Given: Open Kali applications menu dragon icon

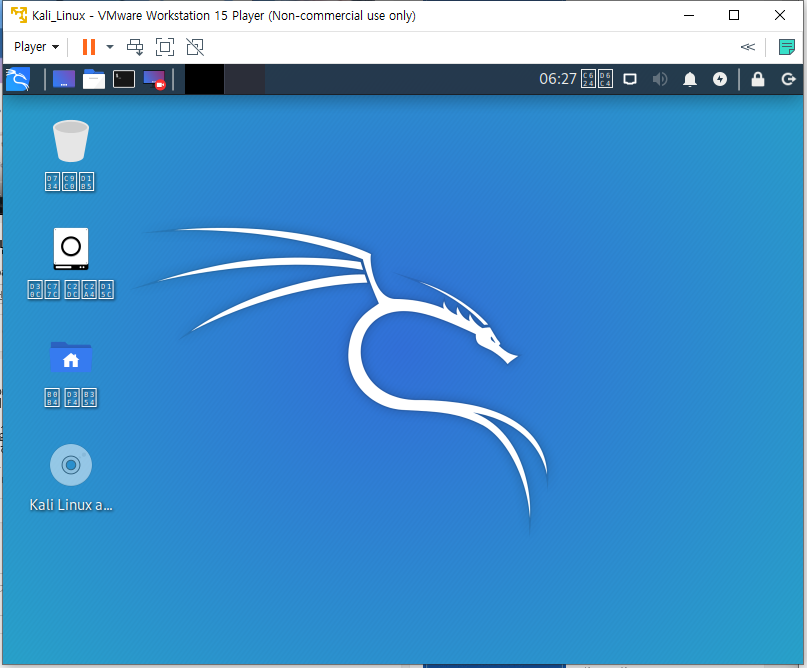Looking at the screenshot, I should (18, 79).
